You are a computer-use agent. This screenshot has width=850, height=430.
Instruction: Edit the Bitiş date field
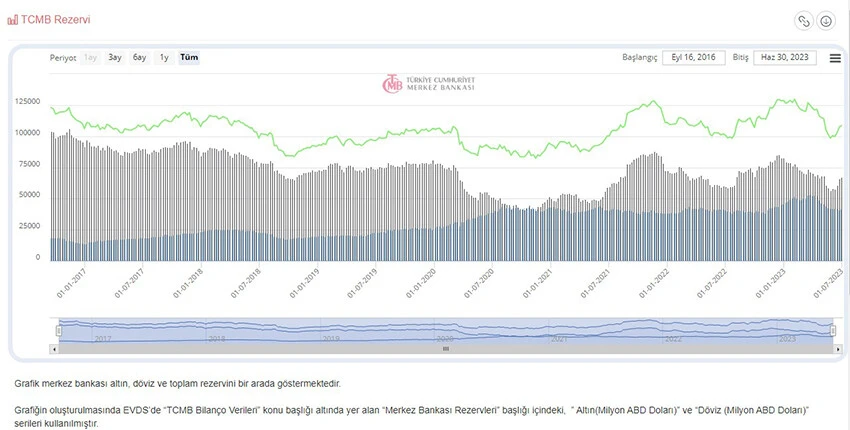785,58
